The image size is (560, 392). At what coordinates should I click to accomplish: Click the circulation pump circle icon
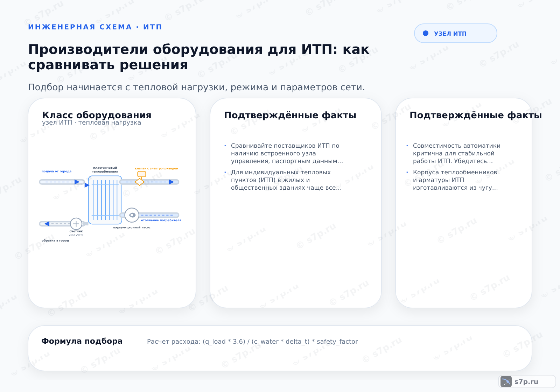pos(132,215)
